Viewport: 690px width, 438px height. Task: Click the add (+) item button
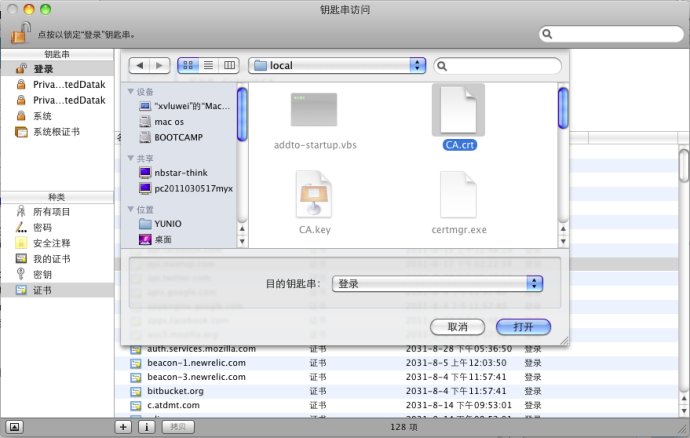tap(123, 427)
